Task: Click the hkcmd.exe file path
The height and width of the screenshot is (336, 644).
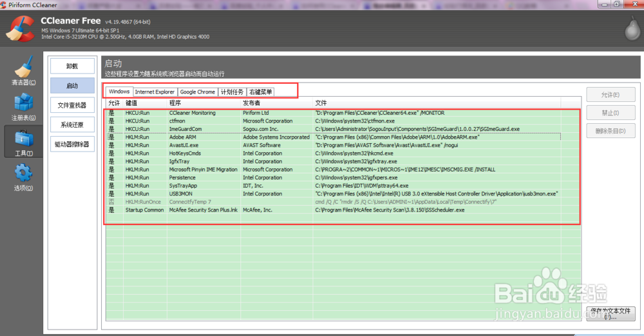Action: (354, 153)
